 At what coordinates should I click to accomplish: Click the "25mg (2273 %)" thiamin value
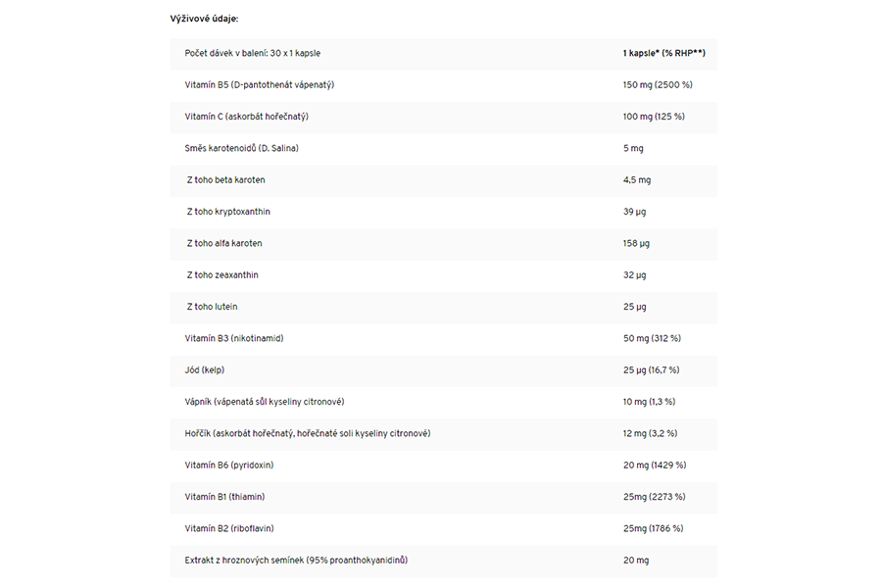pyautogui.click(x=654, y=497)
